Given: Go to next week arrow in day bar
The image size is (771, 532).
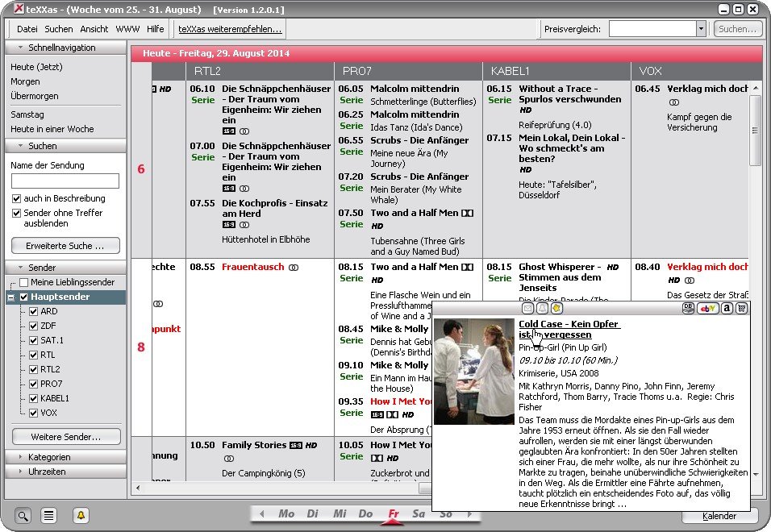Looking at the screenshot, I should 469,513.
